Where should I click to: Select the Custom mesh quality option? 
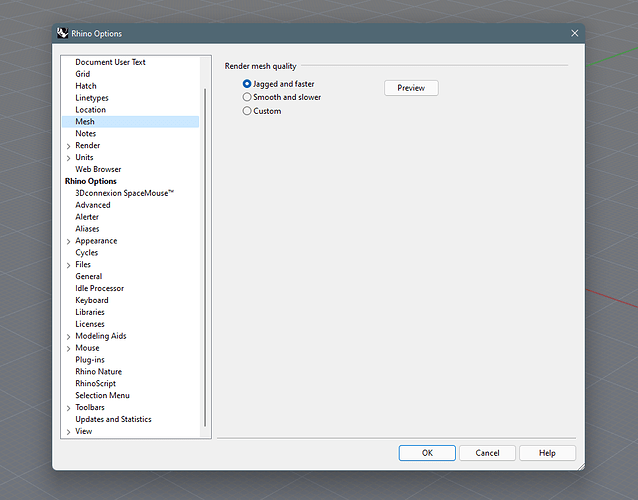(x=247, y=111)
